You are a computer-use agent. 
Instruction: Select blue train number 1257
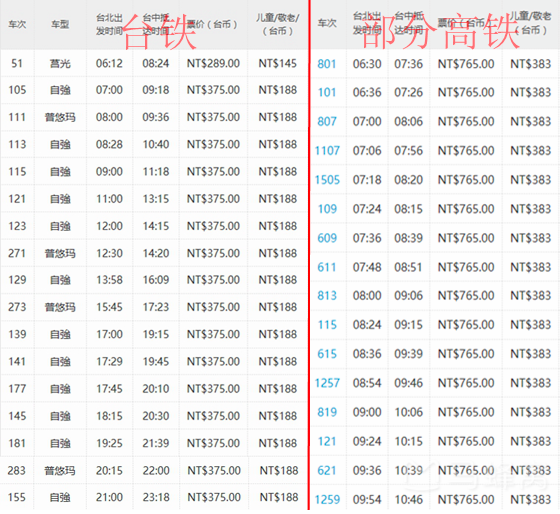pos(327,383)
